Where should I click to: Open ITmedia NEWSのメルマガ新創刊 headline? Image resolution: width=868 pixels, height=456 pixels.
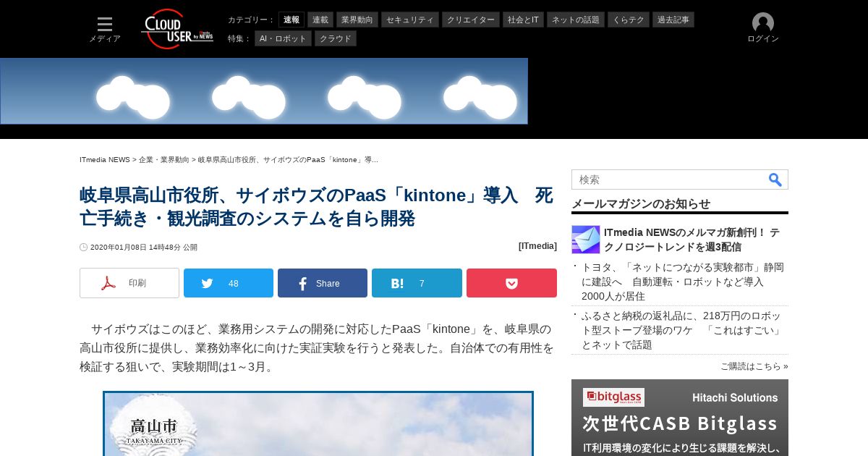(692, 240)
